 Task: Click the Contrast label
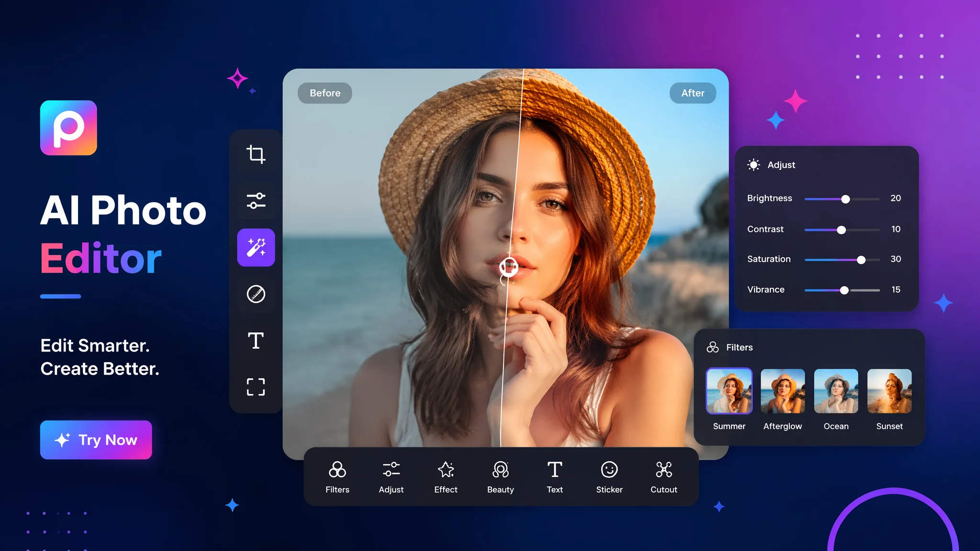point(766,229)
